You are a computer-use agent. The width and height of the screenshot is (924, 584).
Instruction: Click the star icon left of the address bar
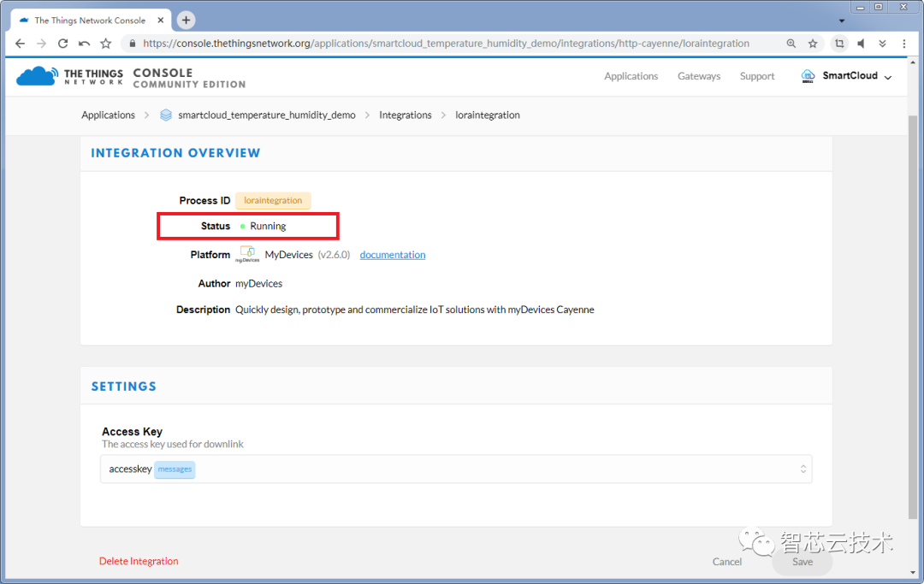tap(105, 43)
